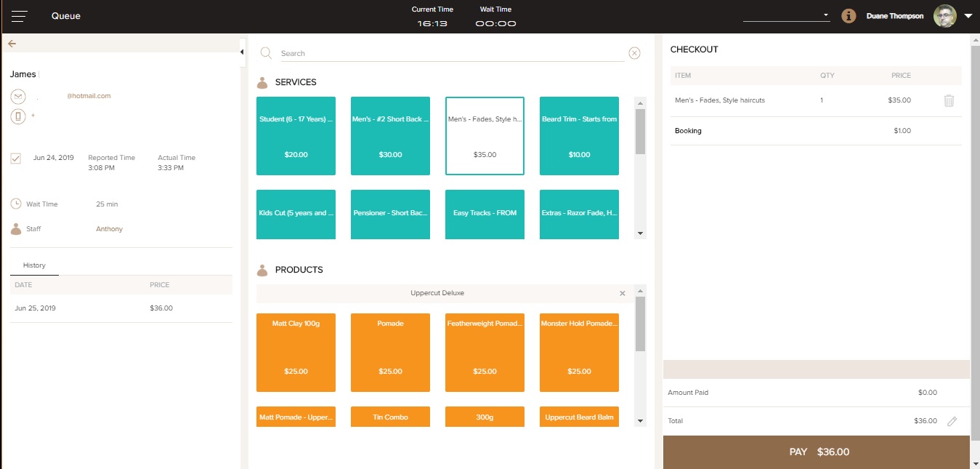980x469 pixels.
Task: Open Jun 25, 2019 history row
Action: coord(121,308)
